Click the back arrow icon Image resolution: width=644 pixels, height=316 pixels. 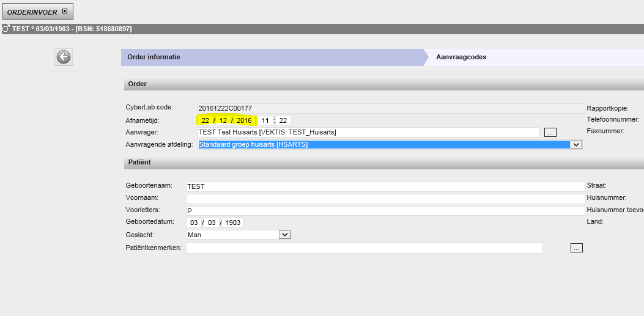tap(64, 57)
